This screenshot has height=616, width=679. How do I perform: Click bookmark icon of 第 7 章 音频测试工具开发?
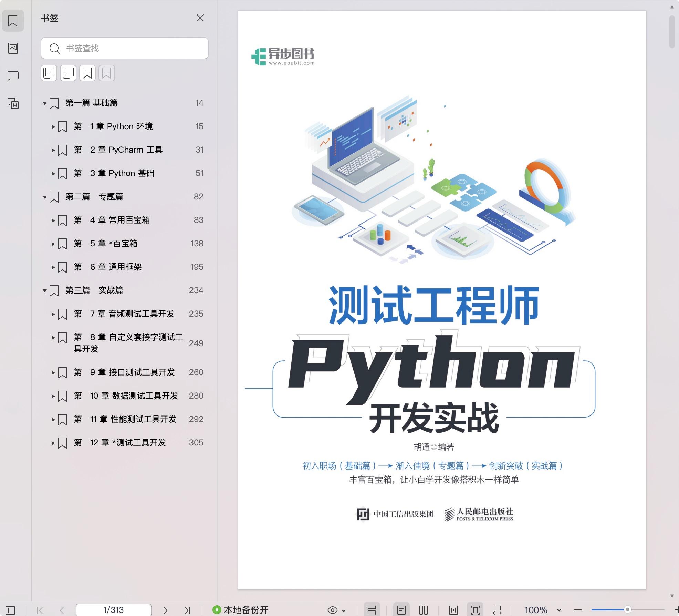click(x=62, y=314)
